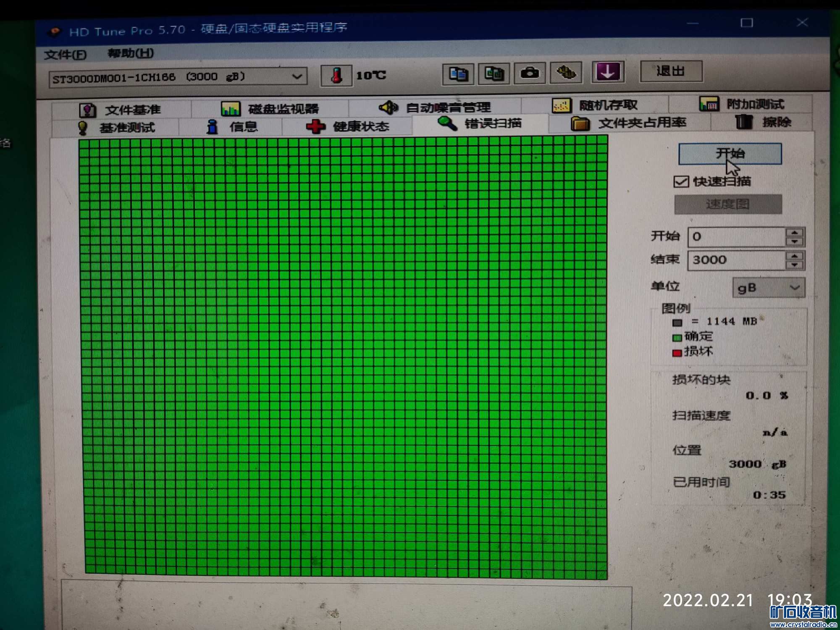The width and height of the screenshot is (840, 630).
Task: Click copy info to clipboard icon
Action: pyautogui.click(x=458, y=74)
